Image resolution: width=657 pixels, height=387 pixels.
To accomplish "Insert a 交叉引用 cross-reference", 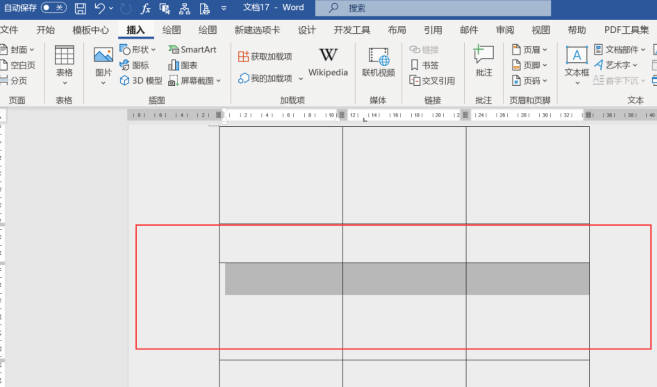I will coord(432,80).
